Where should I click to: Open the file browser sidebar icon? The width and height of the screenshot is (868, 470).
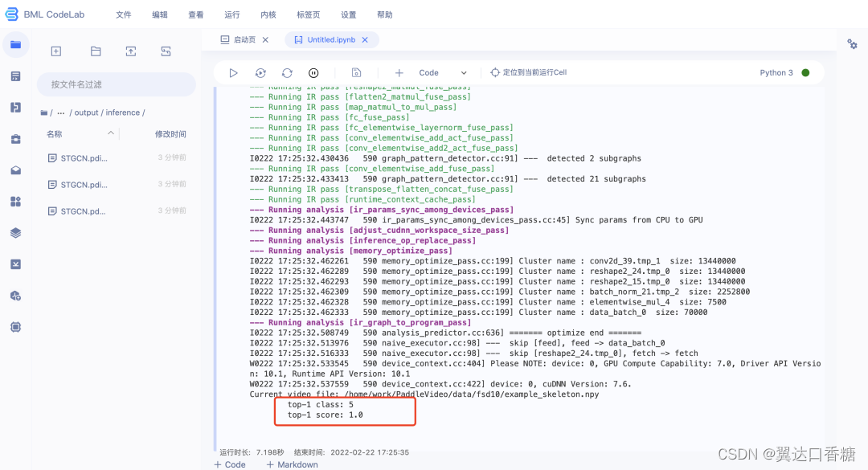click(x=15, y=44)
